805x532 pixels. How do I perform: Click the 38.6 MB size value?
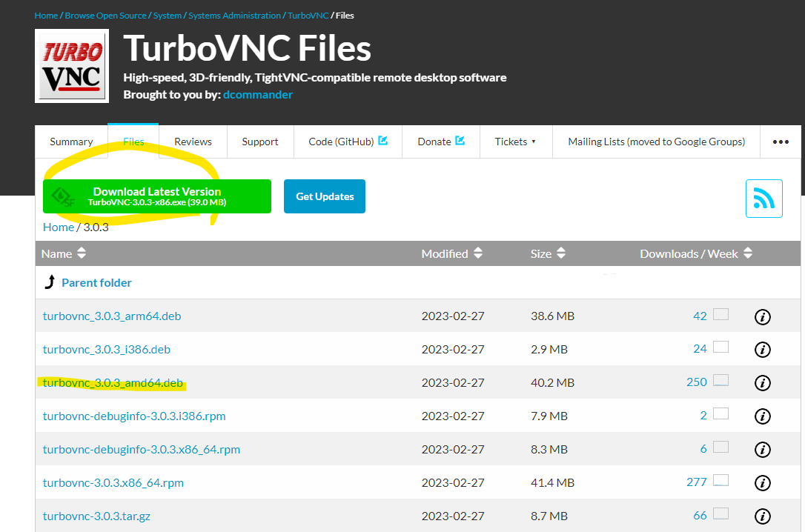pos(552,316)
